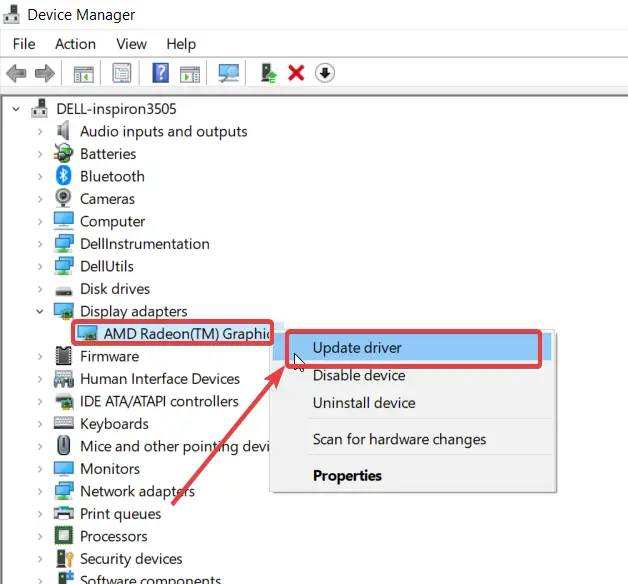Click the scan for hardware changes monitor icon
628x584 pixels.
pos(229,73)
